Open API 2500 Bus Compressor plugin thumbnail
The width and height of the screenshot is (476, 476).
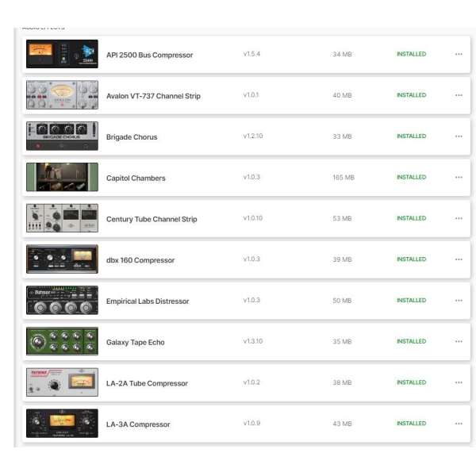(62, 54)
